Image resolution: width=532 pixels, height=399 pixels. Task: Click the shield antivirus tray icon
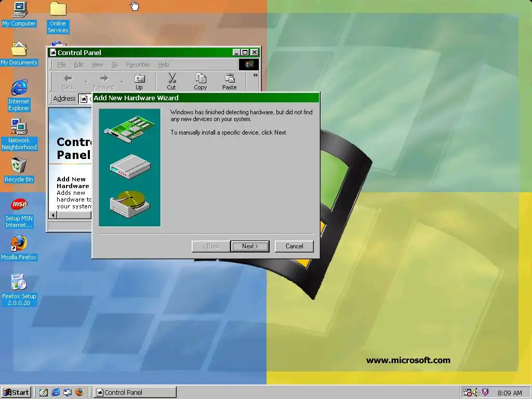click(x=485, y=393)
